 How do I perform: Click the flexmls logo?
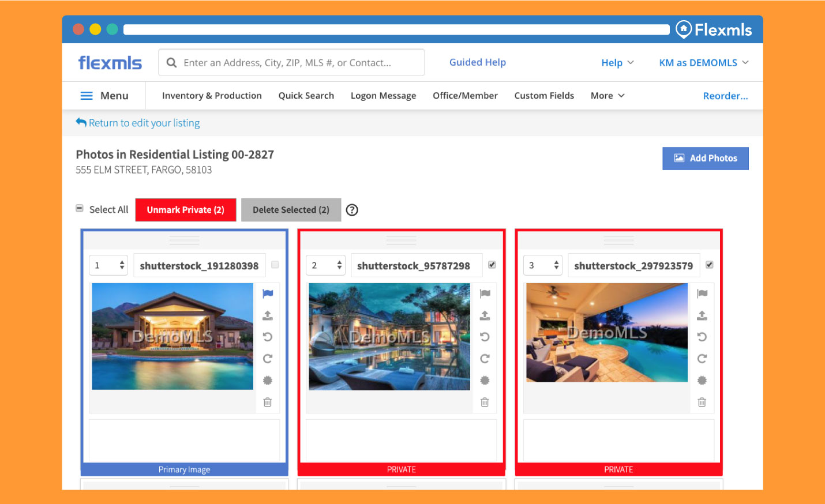pos(110,62)
